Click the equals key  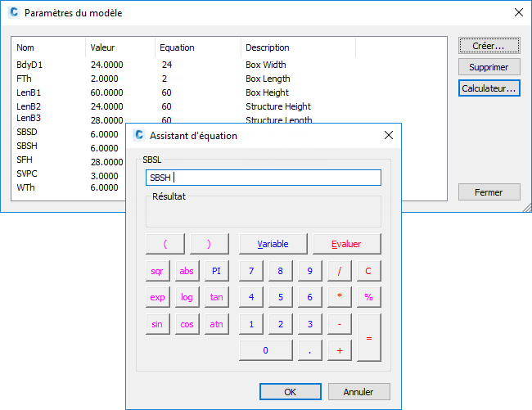369,338
